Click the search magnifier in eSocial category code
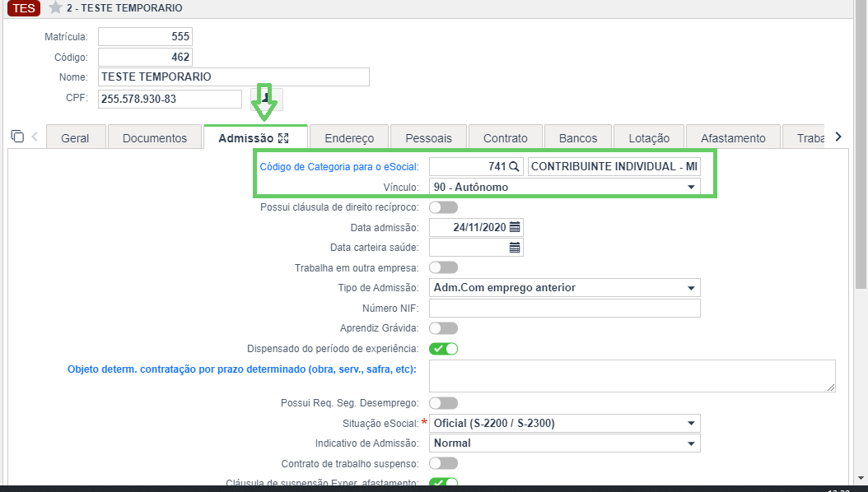868x492 pixels. pos(514,166)
